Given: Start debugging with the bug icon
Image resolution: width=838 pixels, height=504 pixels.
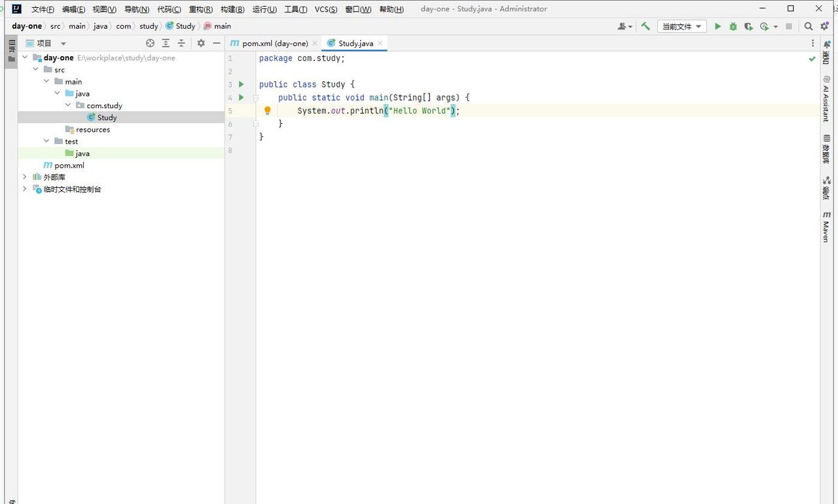Looking at the screenshot, I should 733,26.
